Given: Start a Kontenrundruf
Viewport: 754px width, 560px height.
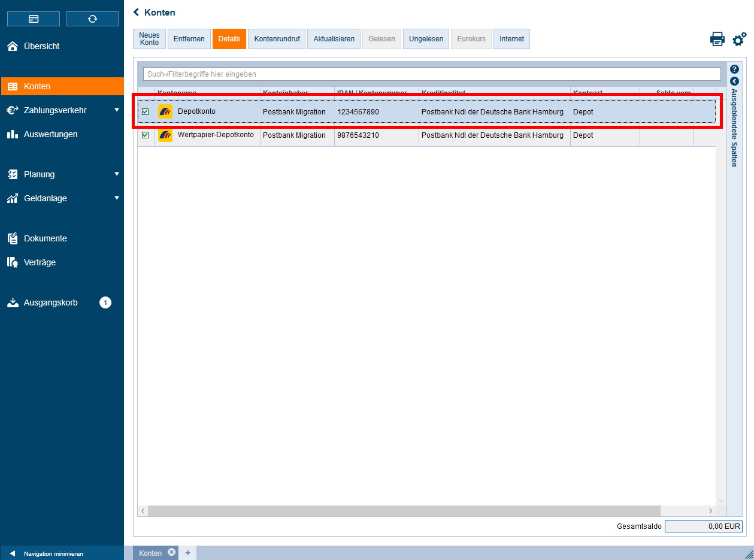Looking at the screenshot, I should pos(277,39).
